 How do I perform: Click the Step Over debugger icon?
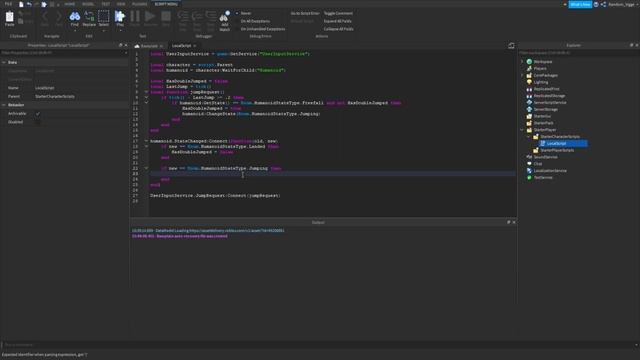pos(197,16)
